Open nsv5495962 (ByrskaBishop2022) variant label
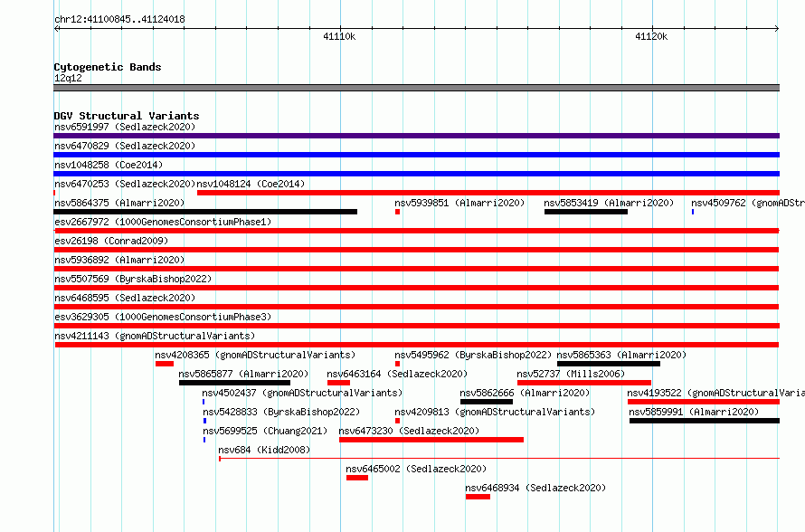Screen dimensions: 805x532 point(473,355)
